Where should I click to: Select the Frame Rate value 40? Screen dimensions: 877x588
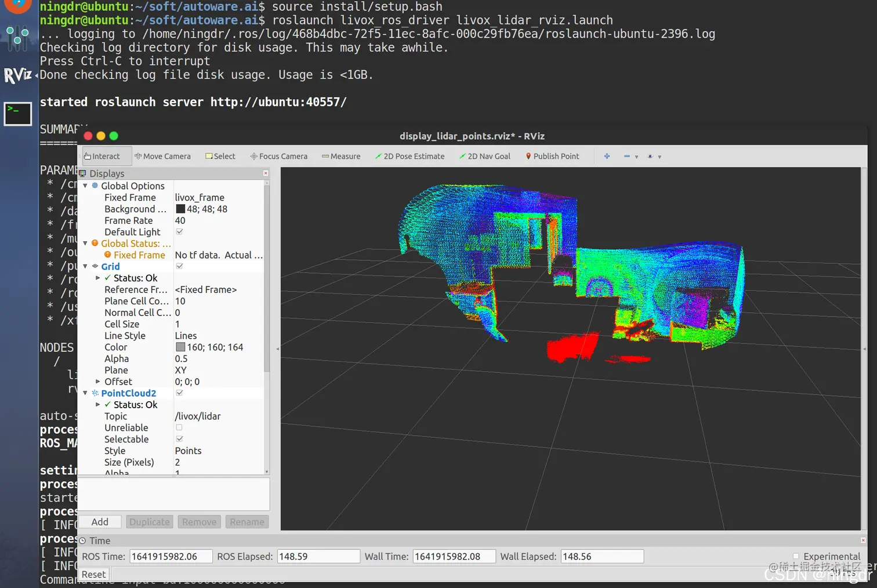coord(180,220)
